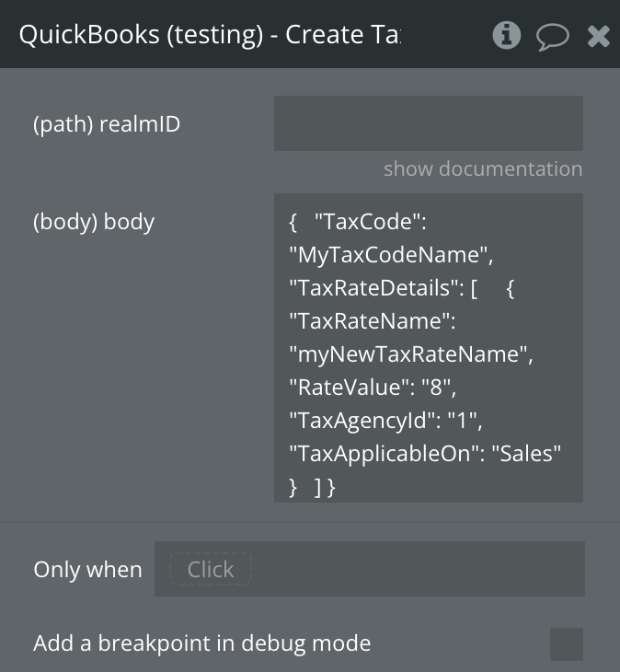Close the QuickBooks Create Tax panel
Screen dimensions: 620x672
click(599, 36)
